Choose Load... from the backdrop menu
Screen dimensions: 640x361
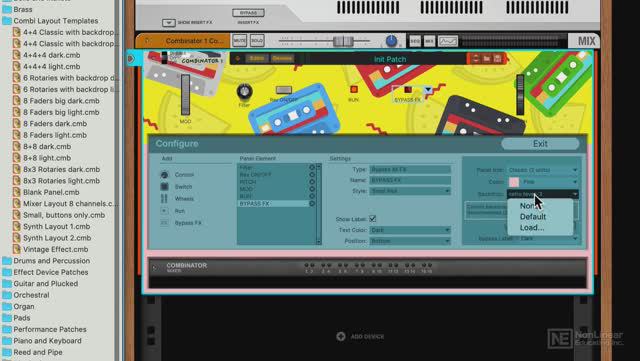tap(532, 228)
